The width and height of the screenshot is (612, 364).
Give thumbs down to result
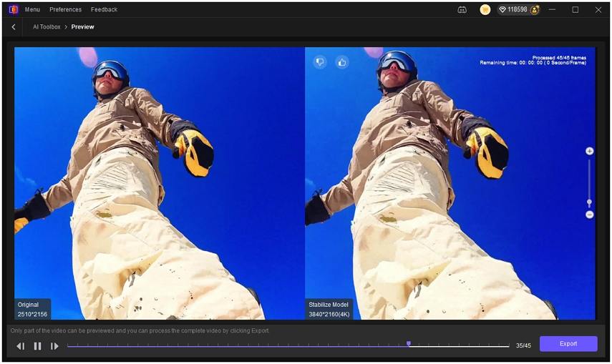[320, 62]
